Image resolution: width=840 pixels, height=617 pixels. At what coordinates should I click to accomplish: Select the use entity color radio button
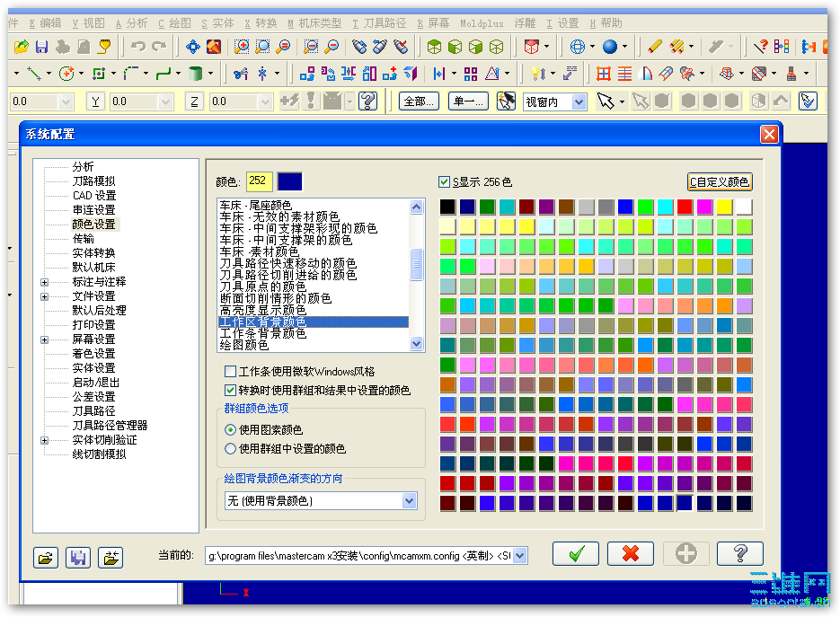coord(230,429)
